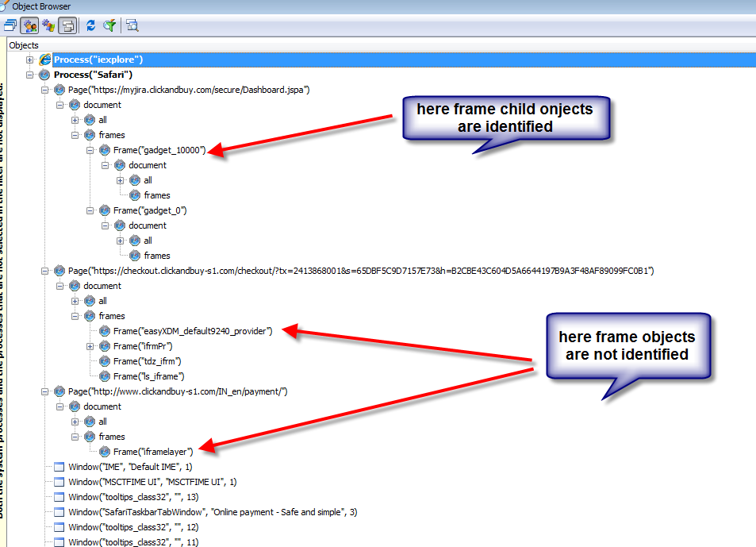Toggle the system processes gear-with-Windows-flag button
The image size is (756, 547).
(x=48, y=25)
